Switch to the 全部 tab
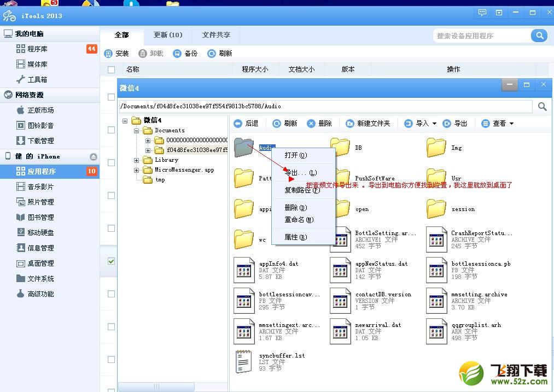The height and width of the screenshot is (392, 554). 122,35
